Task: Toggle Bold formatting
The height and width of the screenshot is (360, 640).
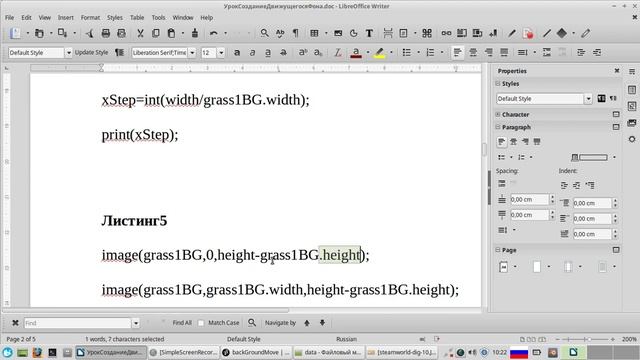Action: (237, 53)
